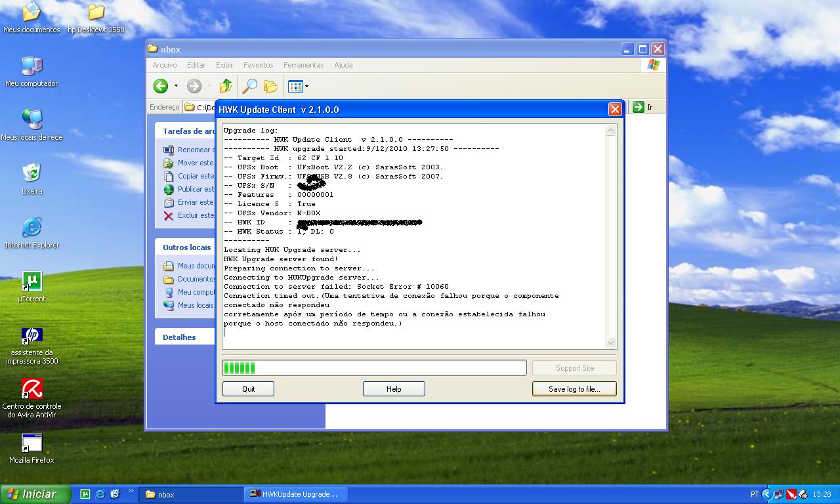Click the PT language indicator
The height and width of the screenshot is (504, 840).
pyautogui.click(x=755, y=494)
